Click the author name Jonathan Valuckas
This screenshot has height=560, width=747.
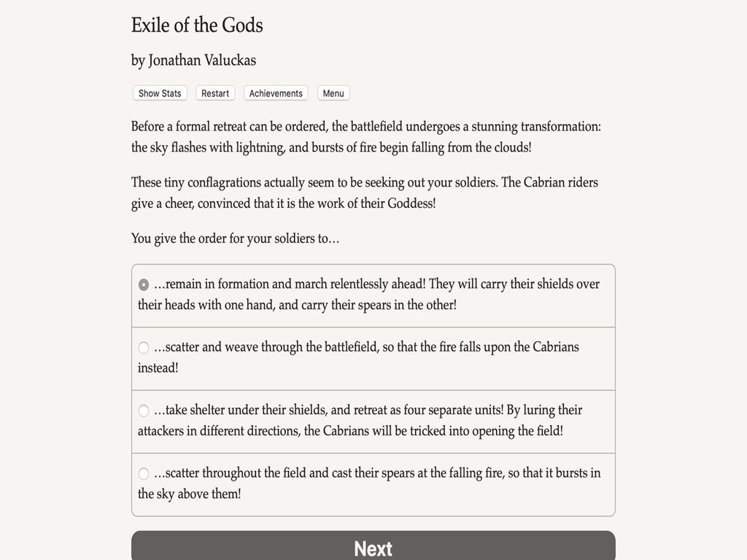202,61
